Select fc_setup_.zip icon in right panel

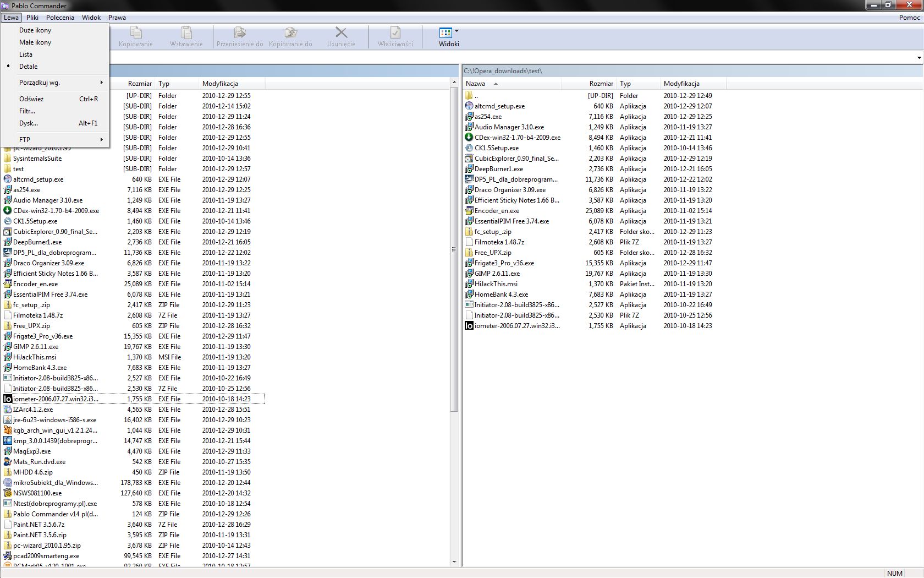(x=469, y=232)
